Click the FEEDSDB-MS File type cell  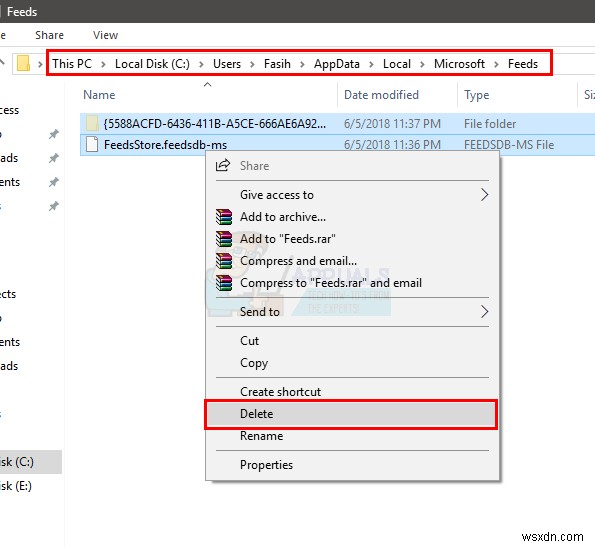(509, 145)
